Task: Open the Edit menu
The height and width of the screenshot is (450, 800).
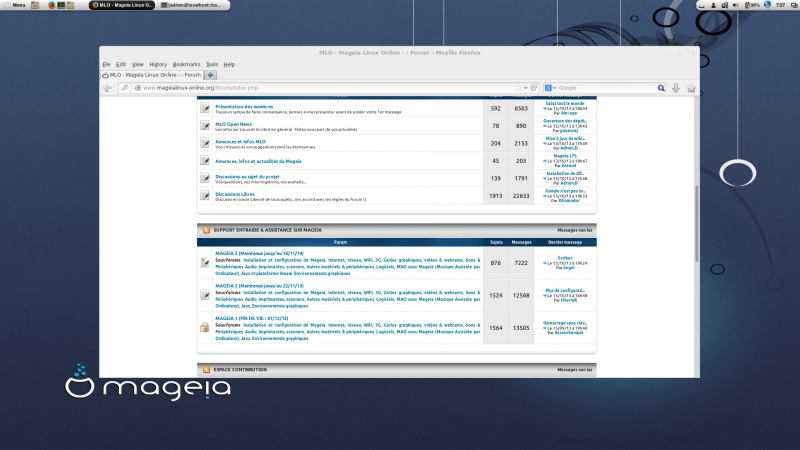Action: [x=121, y=64]
